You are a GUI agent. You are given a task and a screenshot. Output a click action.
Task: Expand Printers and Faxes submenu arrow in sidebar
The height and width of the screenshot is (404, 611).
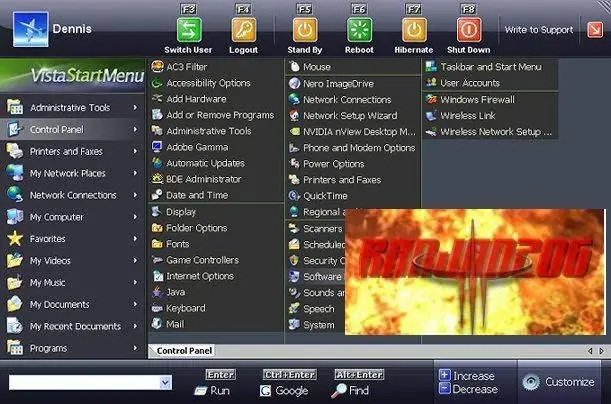pyautogui.click(x=135, y=151)
